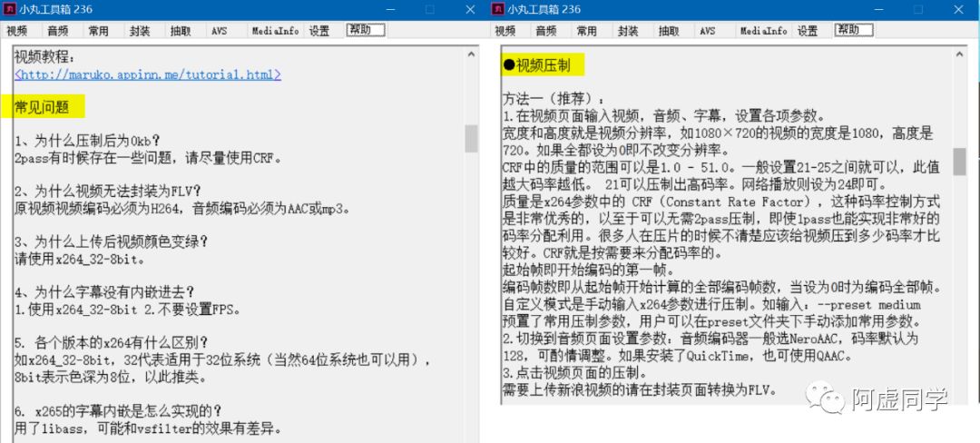Click 帮助 tab in the 常见问题 window
Screen dimensions: 980x443
pos(366,30)
